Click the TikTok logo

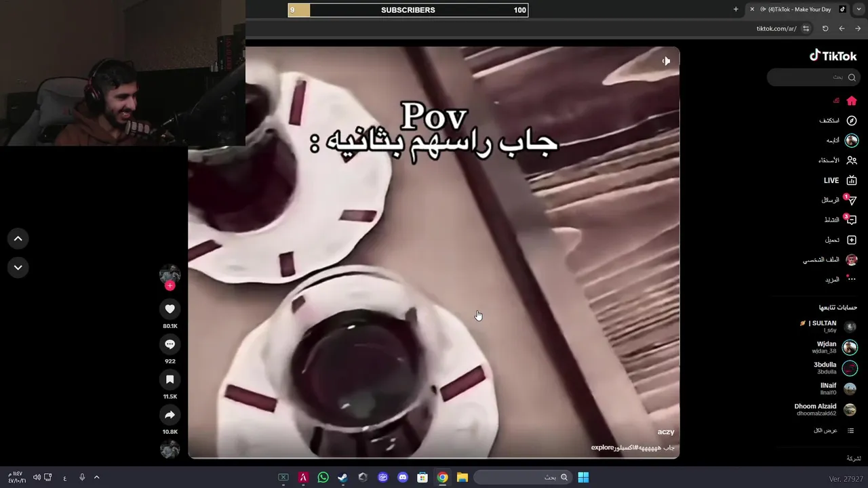tap(833, 56)
